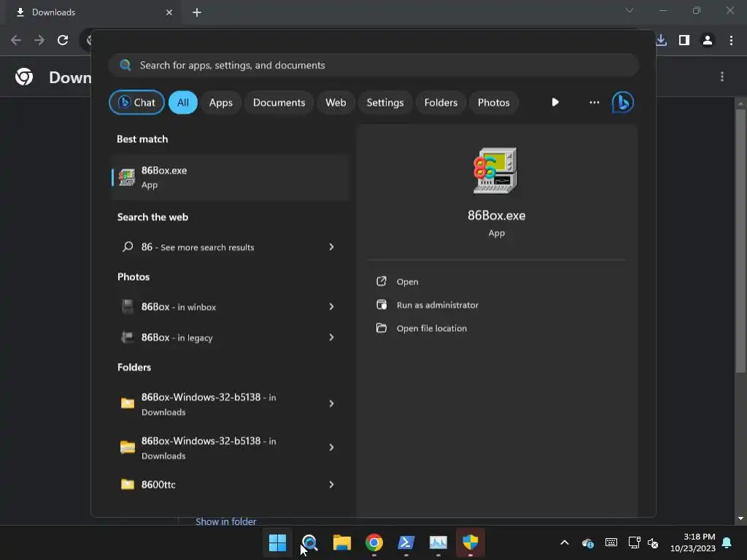Select the Chat filter pill

[x=136, y=102]
